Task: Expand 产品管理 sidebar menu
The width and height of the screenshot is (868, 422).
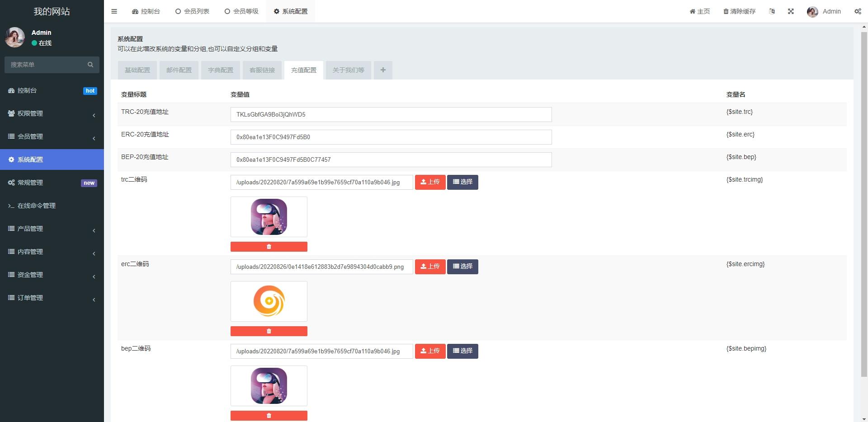Action: click(x=52, y=229)
